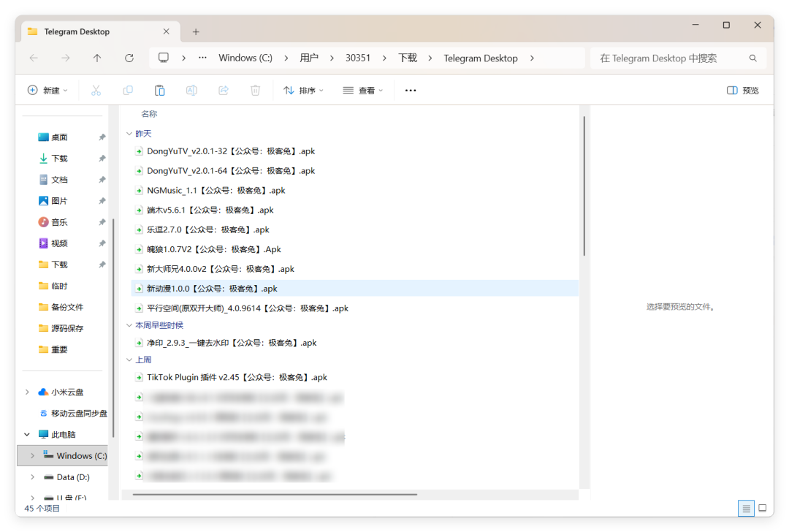789x532 pixels.
Task: Switch to details view icon in status bar
Action: pos(746,509)
